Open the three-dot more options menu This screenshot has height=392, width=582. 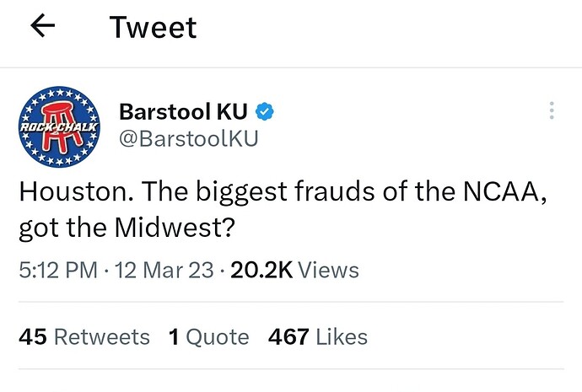[x=552, y=110]
